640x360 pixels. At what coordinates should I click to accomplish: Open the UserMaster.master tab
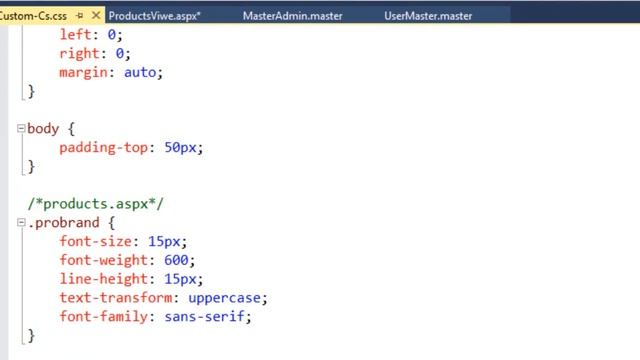point(428,16)
